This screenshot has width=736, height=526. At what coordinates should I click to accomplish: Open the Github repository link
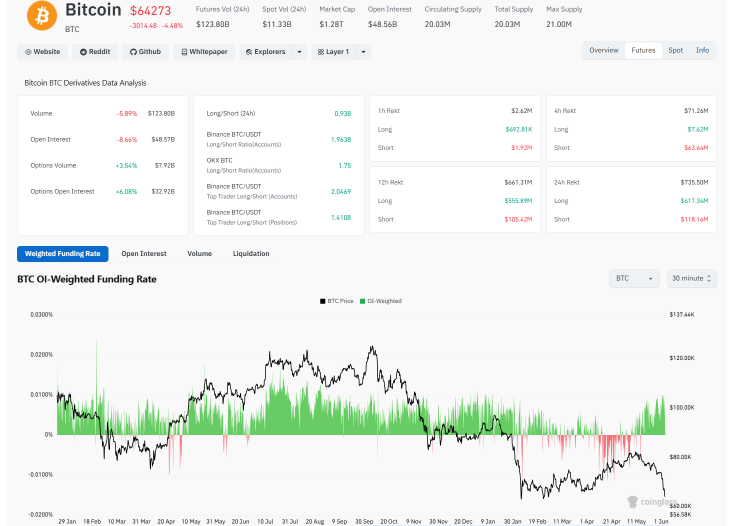tap(146, 52)
